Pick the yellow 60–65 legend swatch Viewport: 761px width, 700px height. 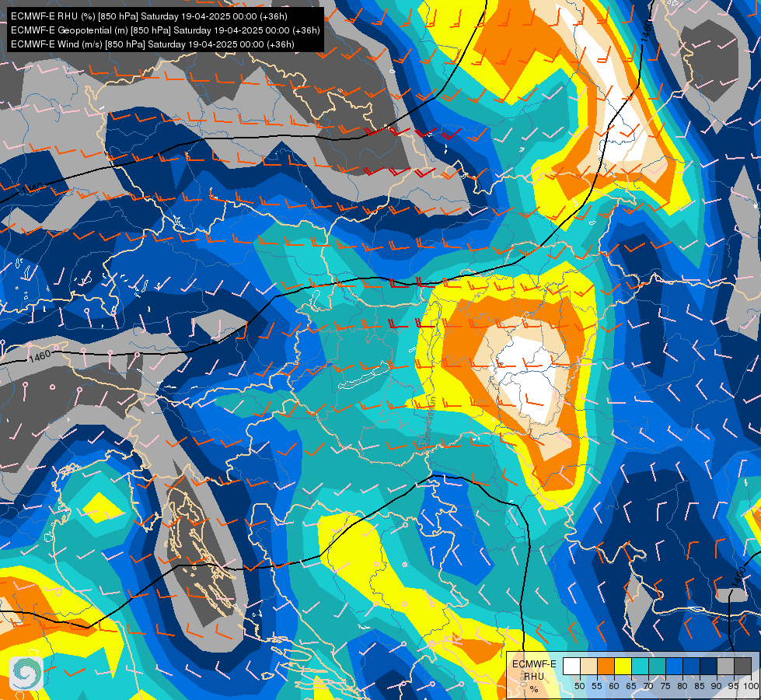tap(623, 666)
